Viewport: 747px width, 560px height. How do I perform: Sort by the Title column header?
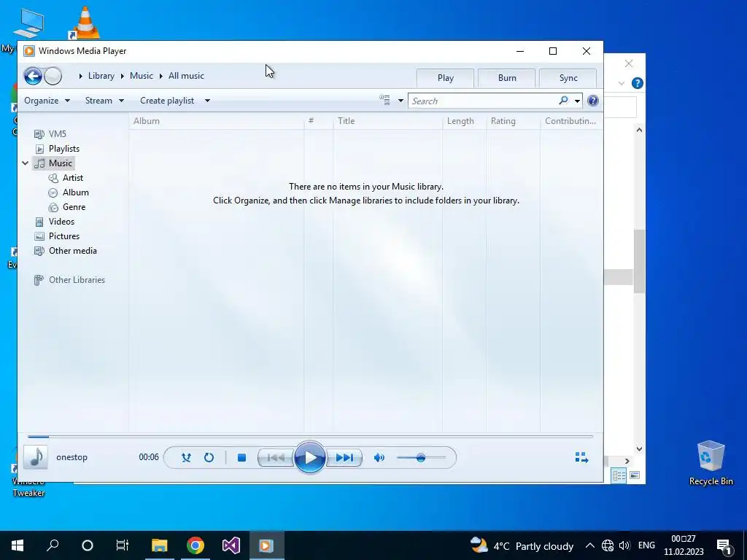click(x=388, y=121)
